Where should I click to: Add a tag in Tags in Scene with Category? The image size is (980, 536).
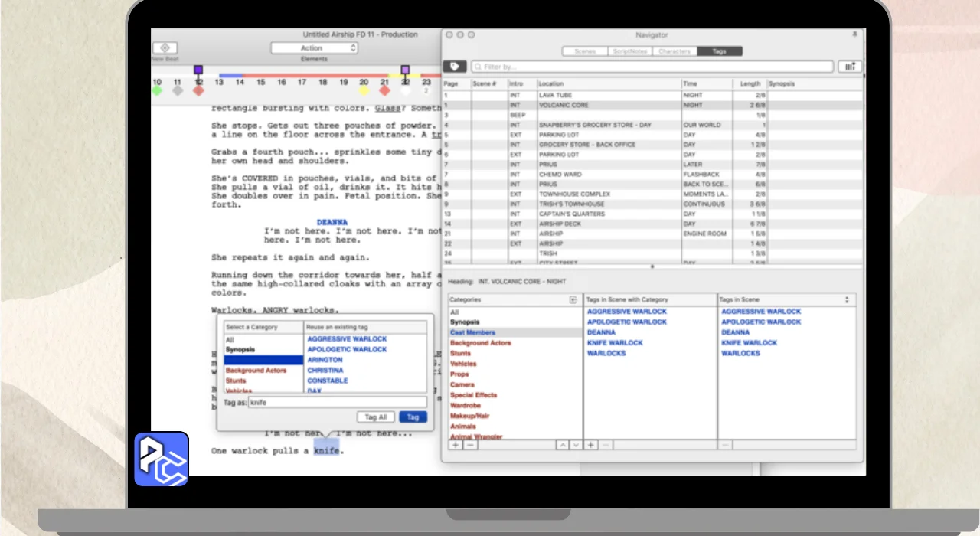click(591, 445)
